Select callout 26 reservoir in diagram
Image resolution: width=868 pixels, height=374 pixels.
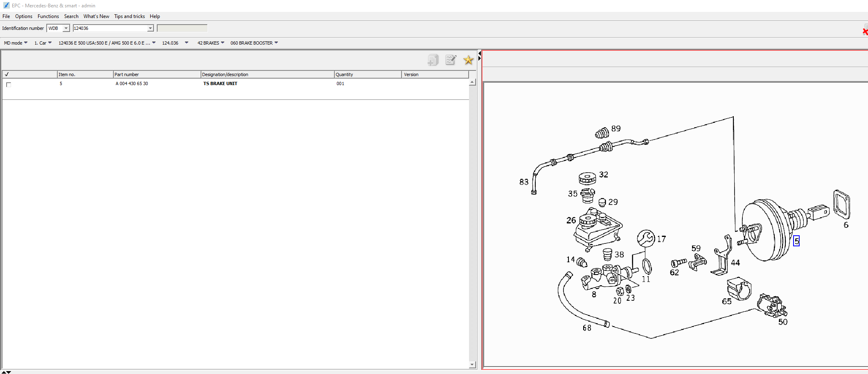tap(571, 220)
